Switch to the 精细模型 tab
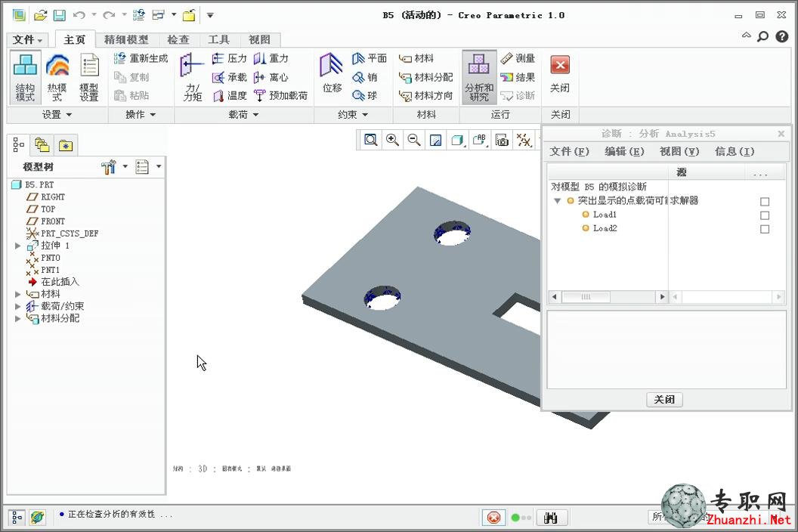The width and height of the screenshot is (798, 532). click(126, 40)
